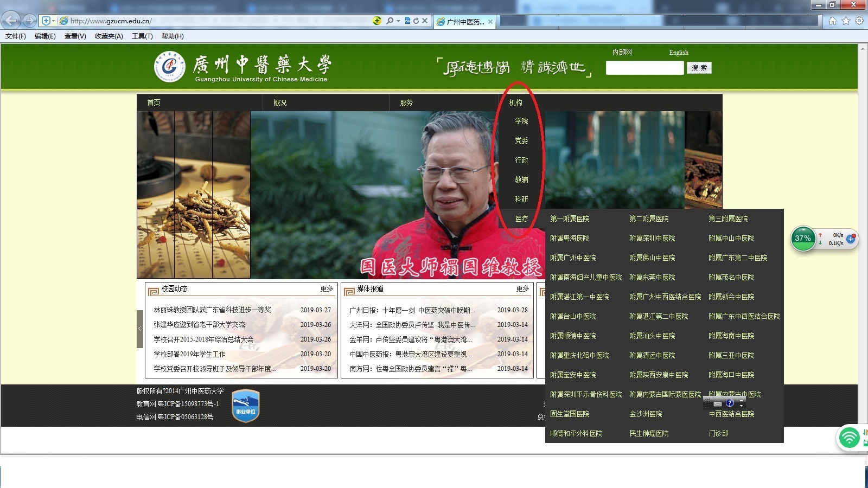Viewport: 868px width, 488px height.
Task: Open the 首页 navigation item
Action: click(x=154, y=102)
